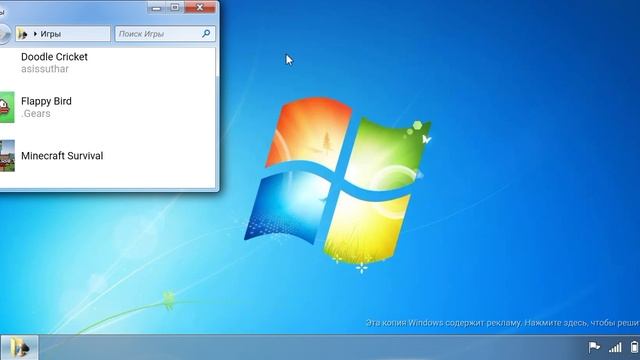Click the asissuthar author label
This screenshot has height=360, width=640.
pos(45,69)
